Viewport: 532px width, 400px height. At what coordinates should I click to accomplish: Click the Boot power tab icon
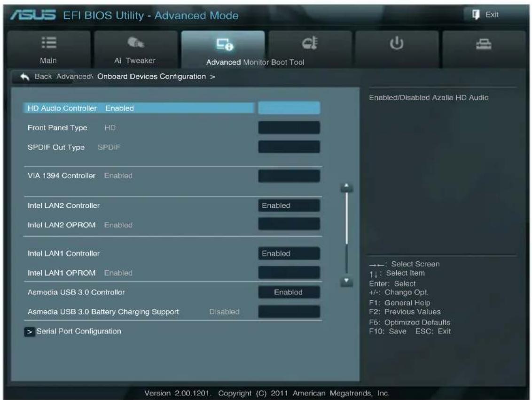tap(396, 43)
